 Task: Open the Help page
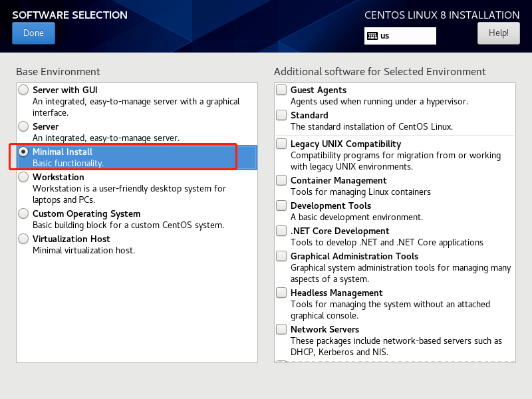coord(498,33)
